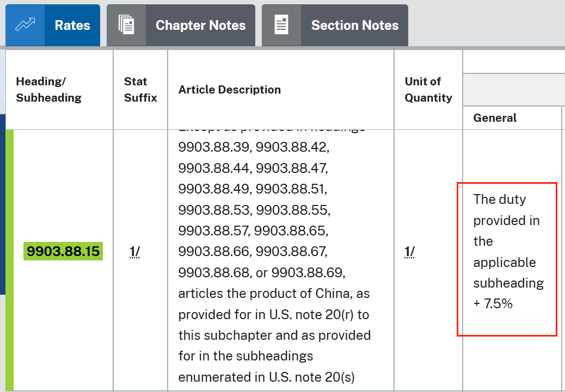The width and height of the screenshot is (565, 392).
Task: Select the highlighted heading 9903.88.15
Action: tap(63, 252)
